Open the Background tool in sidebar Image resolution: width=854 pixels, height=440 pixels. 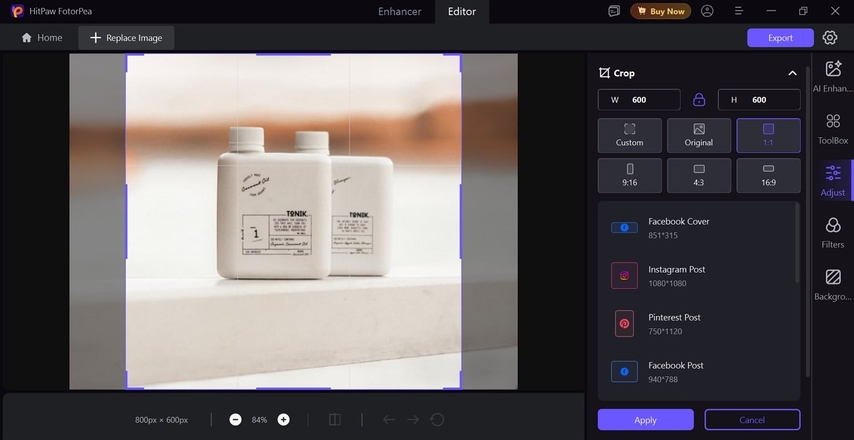click(x=832, y=284)
